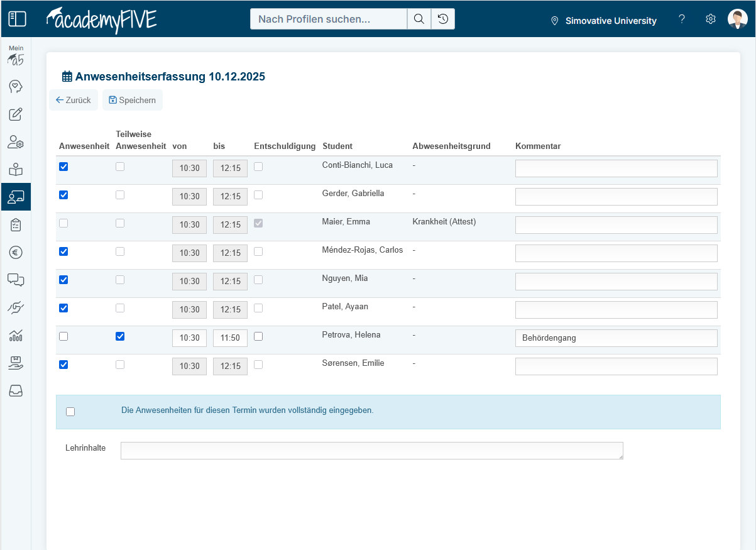Uncheck Anwesenheit for Conti-Bianchi, Luca
The image size is (756, 550).
click(x=63, y=167)
